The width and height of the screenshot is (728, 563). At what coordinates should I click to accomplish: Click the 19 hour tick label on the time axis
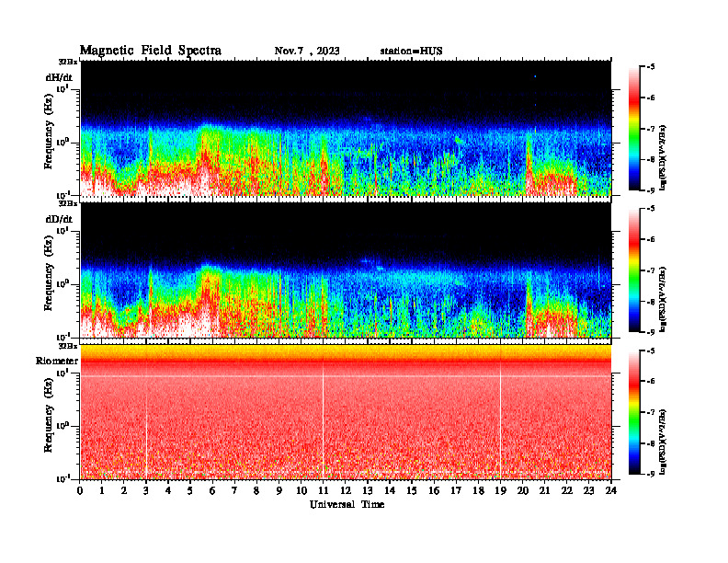500,491
